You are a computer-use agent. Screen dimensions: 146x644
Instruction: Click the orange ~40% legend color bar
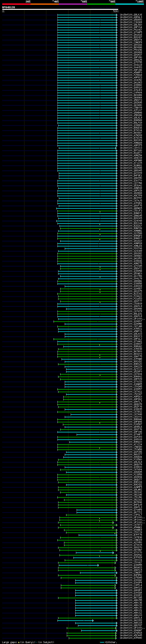click(45, 4)
